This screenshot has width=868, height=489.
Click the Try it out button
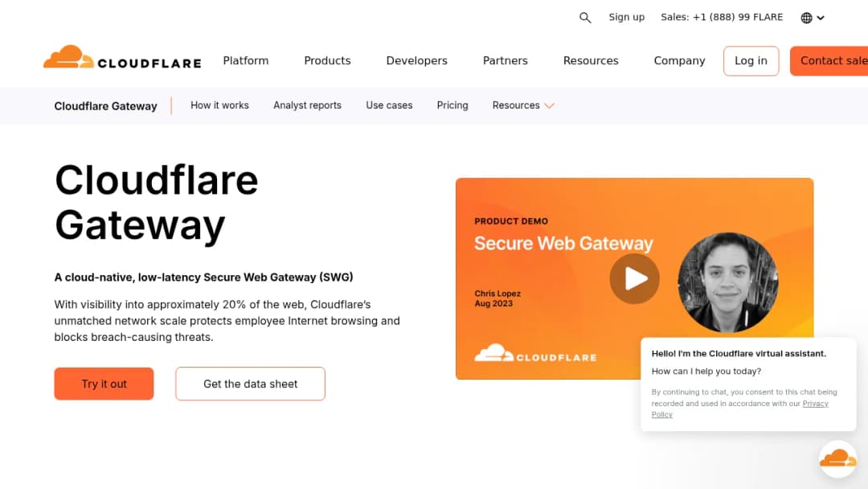pyautogui.click(x=104, y=384)
